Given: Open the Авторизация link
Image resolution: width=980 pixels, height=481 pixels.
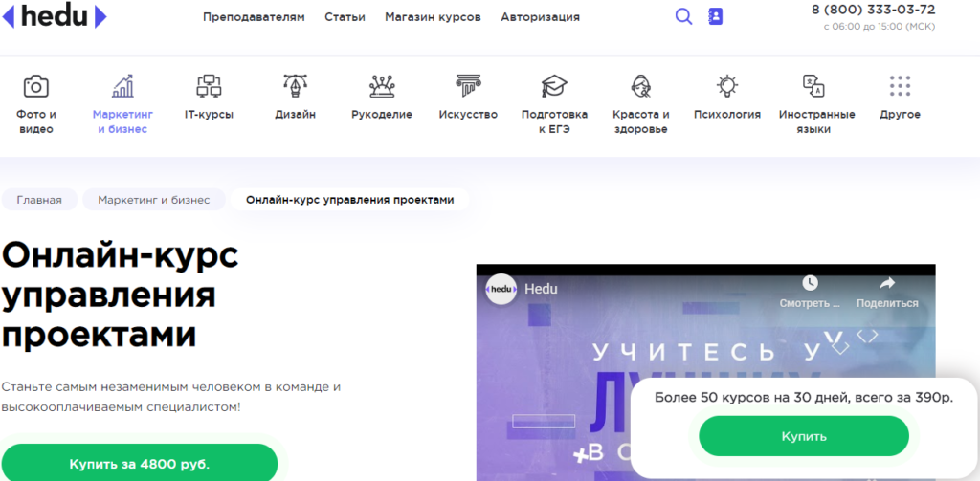Looking at the screenshot, I should click(540, 17).
